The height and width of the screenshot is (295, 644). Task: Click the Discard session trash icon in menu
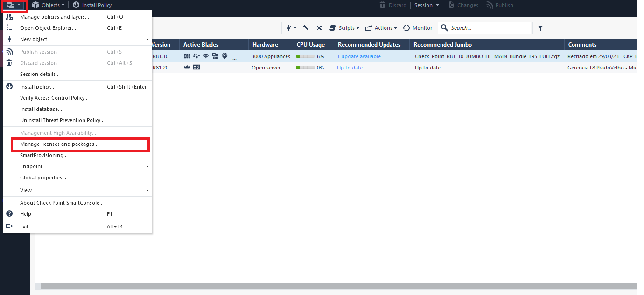[9, 63]
